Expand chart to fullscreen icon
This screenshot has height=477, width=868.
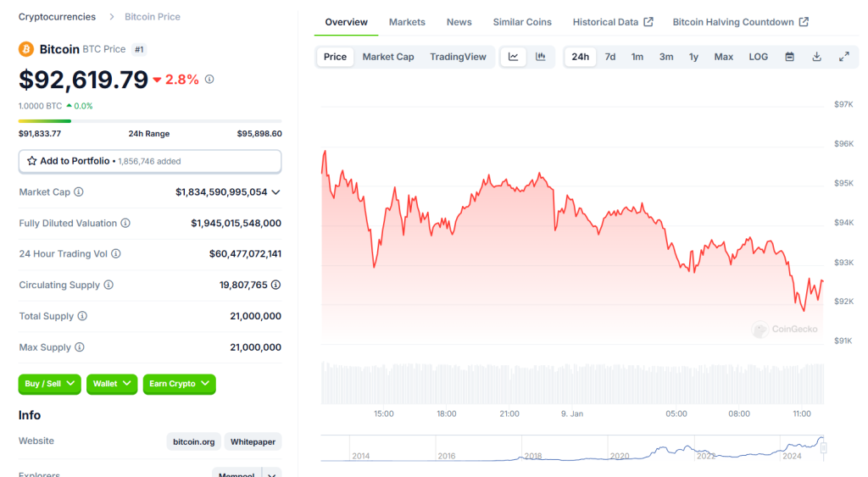coord(843,57)
